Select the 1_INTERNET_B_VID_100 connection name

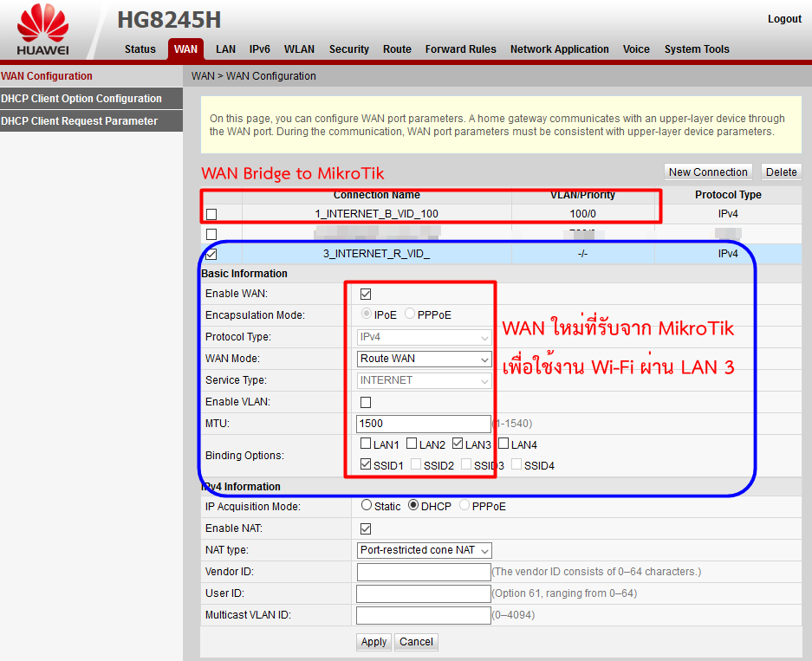pyautogui.click(x=376, y=214)
